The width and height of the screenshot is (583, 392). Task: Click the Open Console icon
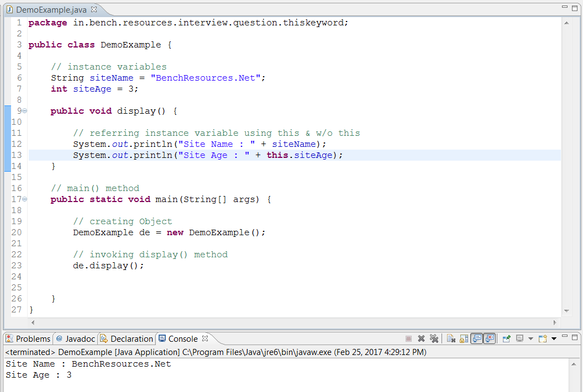pyautogui.click(x=543, y=338)
